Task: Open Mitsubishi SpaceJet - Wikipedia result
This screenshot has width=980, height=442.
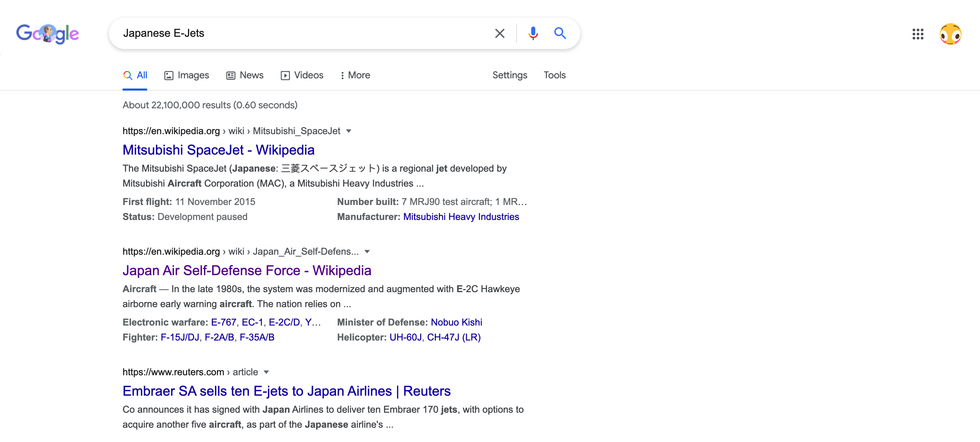Action: [218, 150]
